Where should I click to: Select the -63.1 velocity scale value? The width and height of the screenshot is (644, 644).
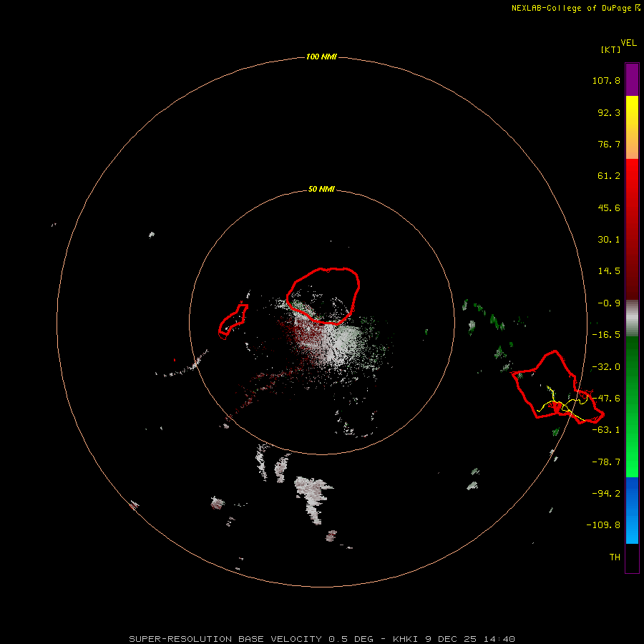click(606, 430)
